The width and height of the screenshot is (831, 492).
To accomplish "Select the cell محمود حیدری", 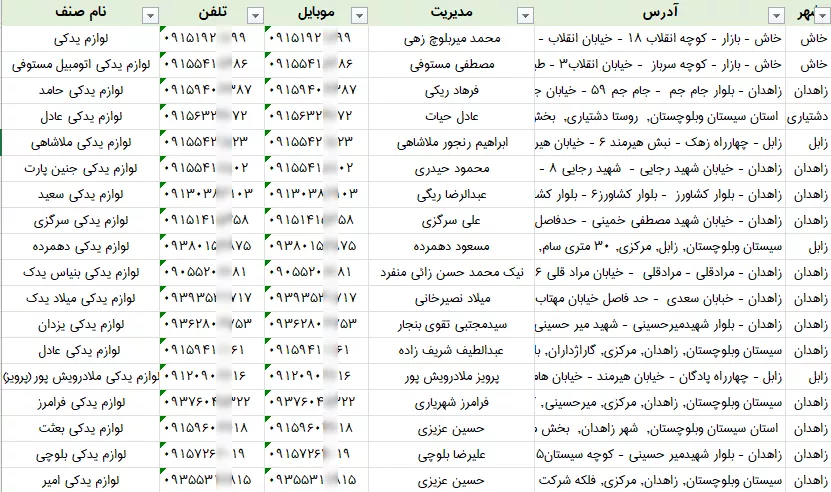I will pyautogui.click(x=452, y=169).
